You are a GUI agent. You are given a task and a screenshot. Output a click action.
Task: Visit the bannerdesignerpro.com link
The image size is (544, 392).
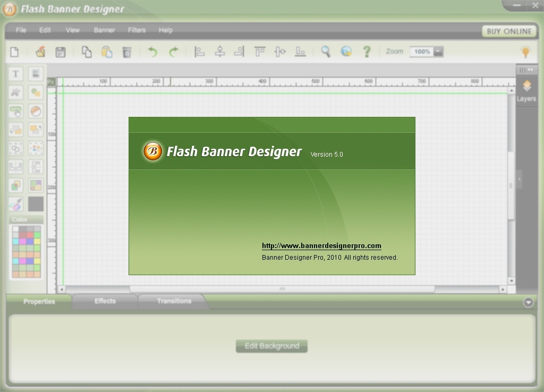coord(321,245)
